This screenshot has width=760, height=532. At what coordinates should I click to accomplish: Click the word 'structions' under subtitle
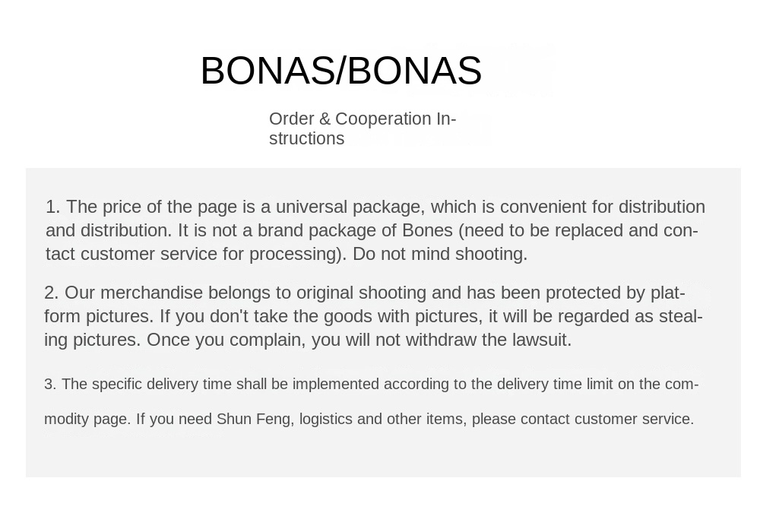click(307, 138)
